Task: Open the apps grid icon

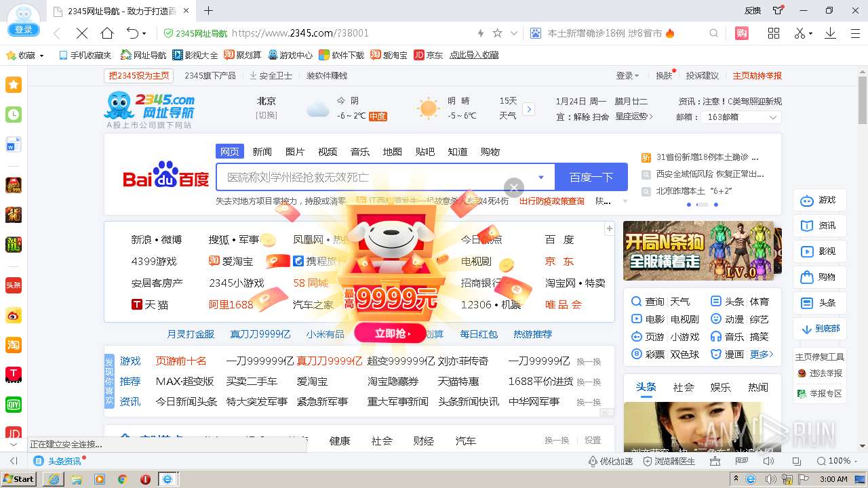Action: point(773,33)
